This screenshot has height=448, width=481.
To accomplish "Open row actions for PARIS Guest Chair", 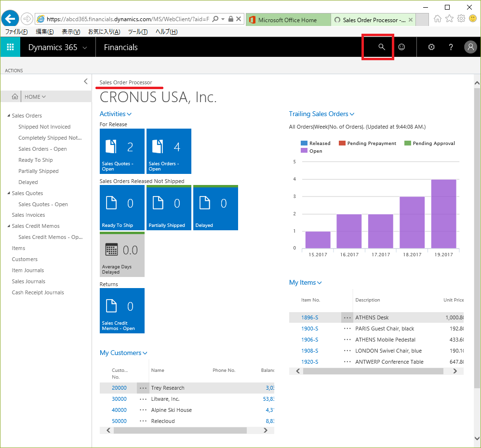I will pos(347,329).
